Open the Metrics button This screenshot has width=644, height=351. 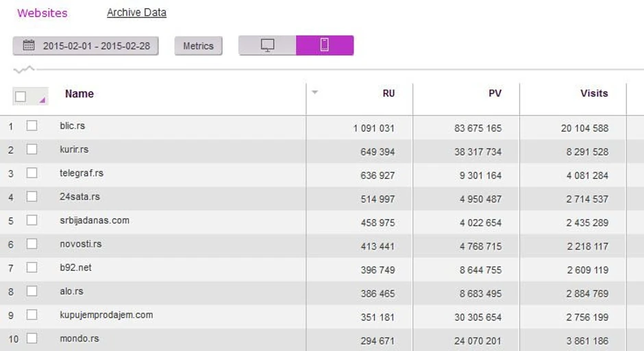[198, 46]
